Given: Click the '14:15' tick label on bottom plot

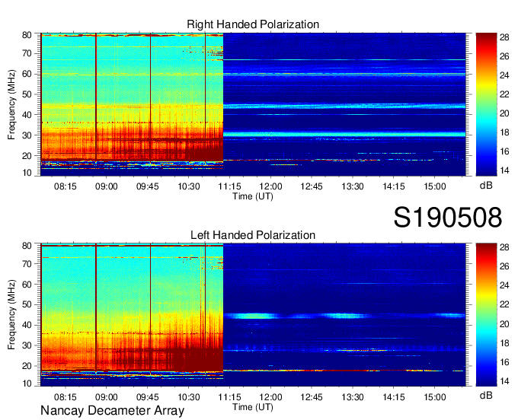Looking at the screenshot, I should pyautogui.click(x=394, y=397).
